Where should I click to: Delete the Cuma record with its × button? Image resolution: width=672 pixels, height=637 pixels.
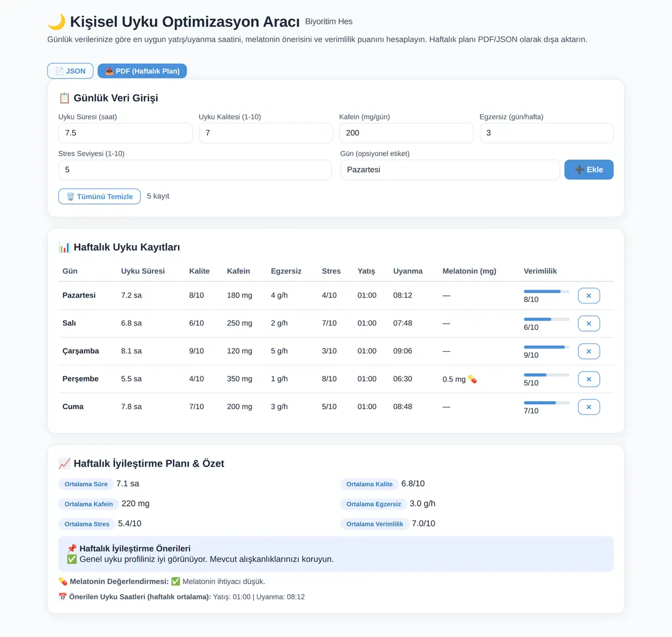[589, 407]
